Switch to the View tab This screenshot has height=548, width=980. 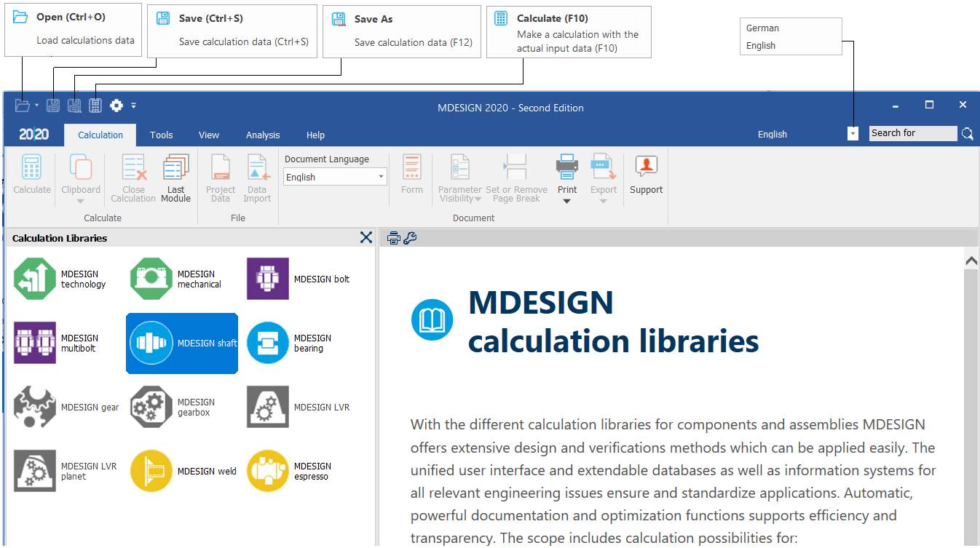pos(209,135)
